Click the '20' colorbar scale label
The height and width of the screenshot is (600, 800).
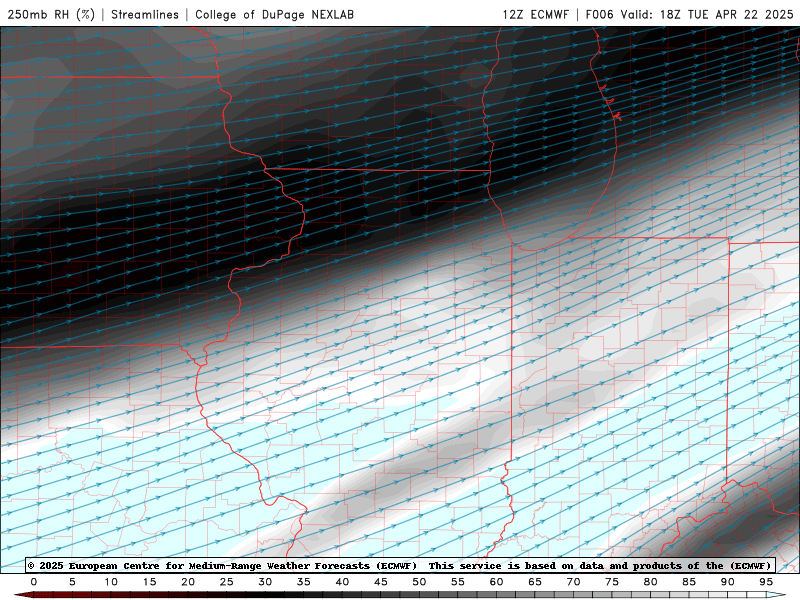[188, 582]
